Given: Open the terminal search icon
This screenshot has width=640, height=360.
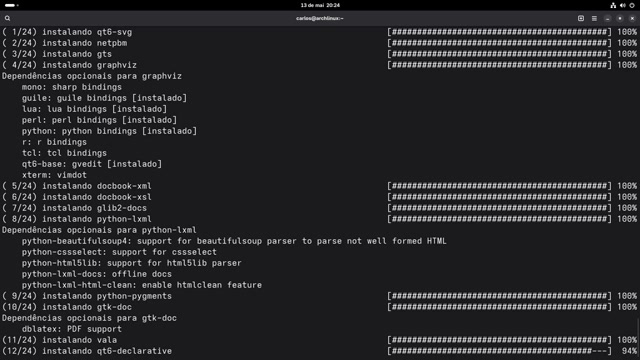Looking at the screenshot, I should [7, 18].
